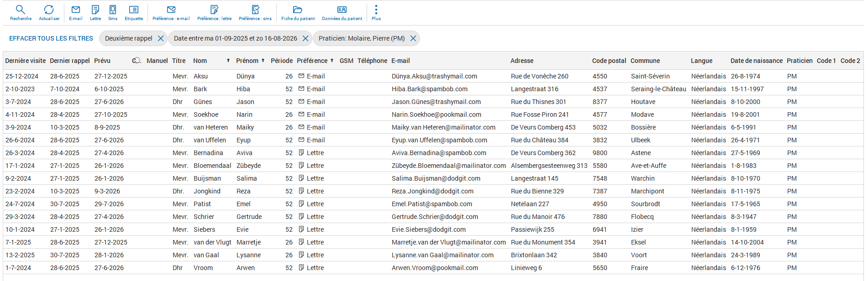
Task: Click letter icon in Bernadina row
Action: pyautogui.click(x=301, y=153)
